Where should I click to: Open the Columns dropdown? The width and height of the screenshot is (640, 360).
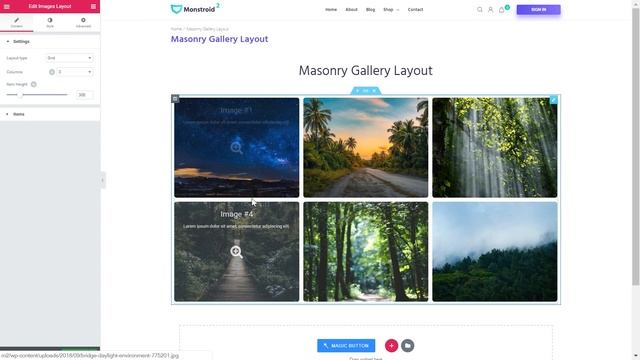pos(75,72)
